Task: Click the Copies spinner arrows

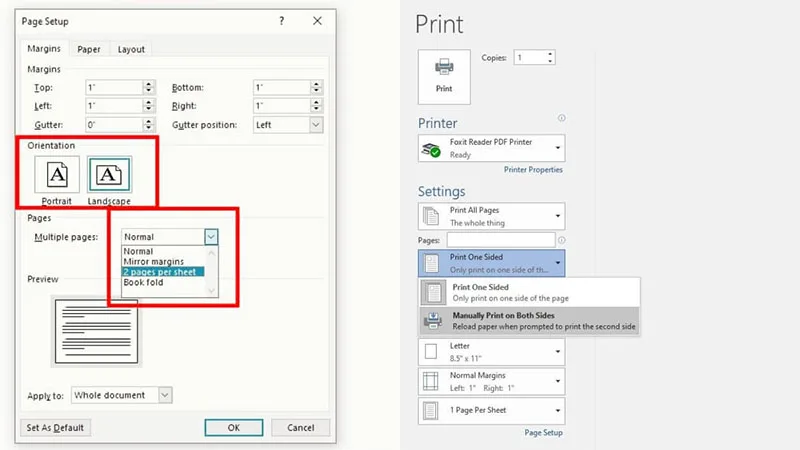Action: coord(550,57)
